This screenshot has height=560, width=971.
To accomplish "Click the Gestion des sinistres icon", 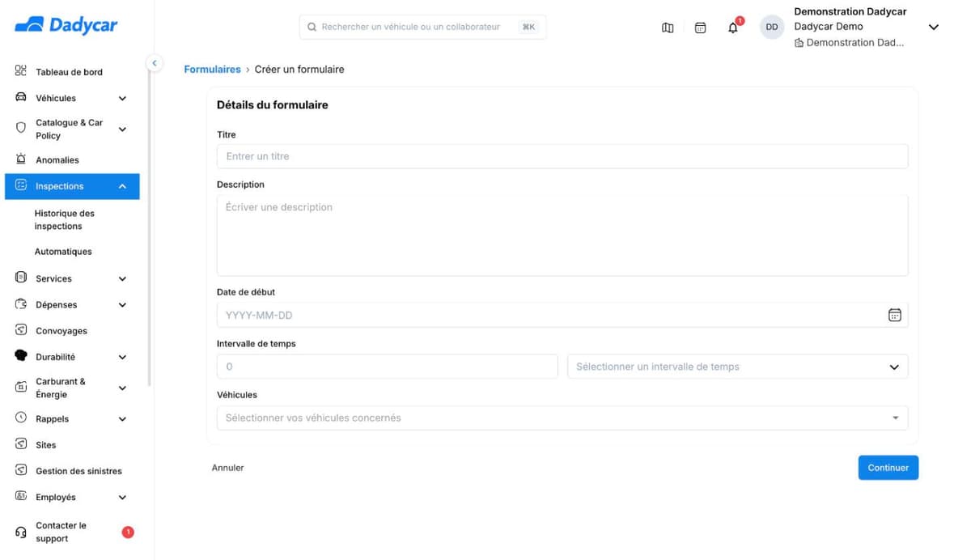I will click(21, 470).
